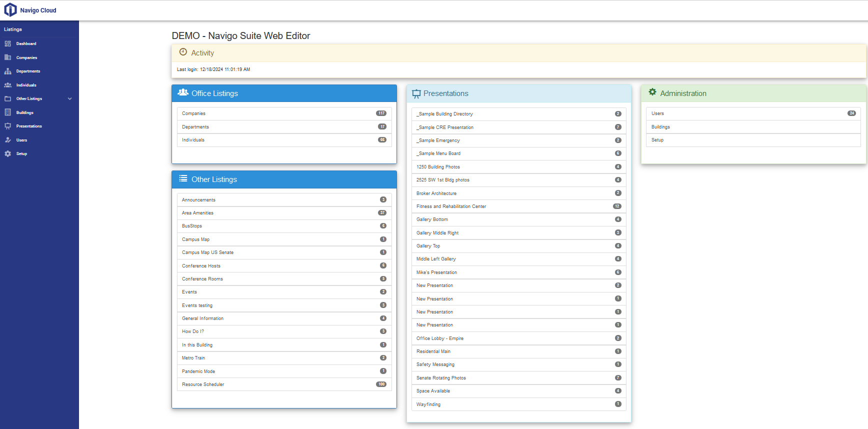Screen dimensions: 868x429
Task: Open Users row in Administration panel
Action: (x=753, y=113)
